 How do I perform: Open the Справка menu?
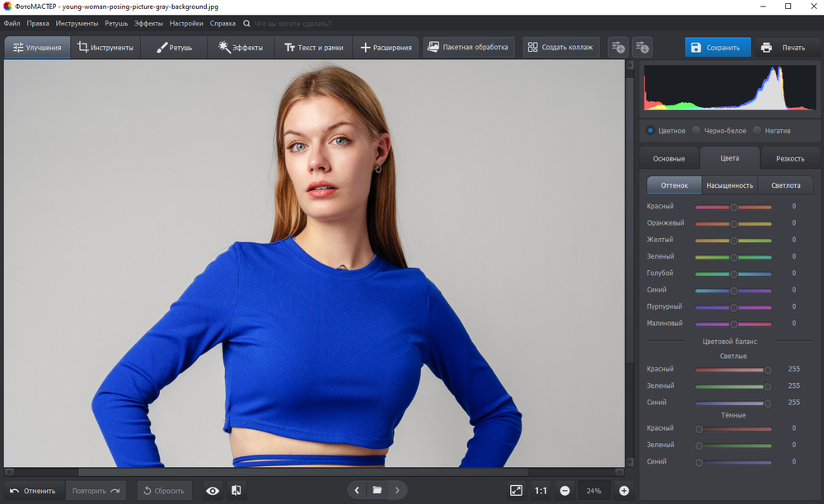222,24
